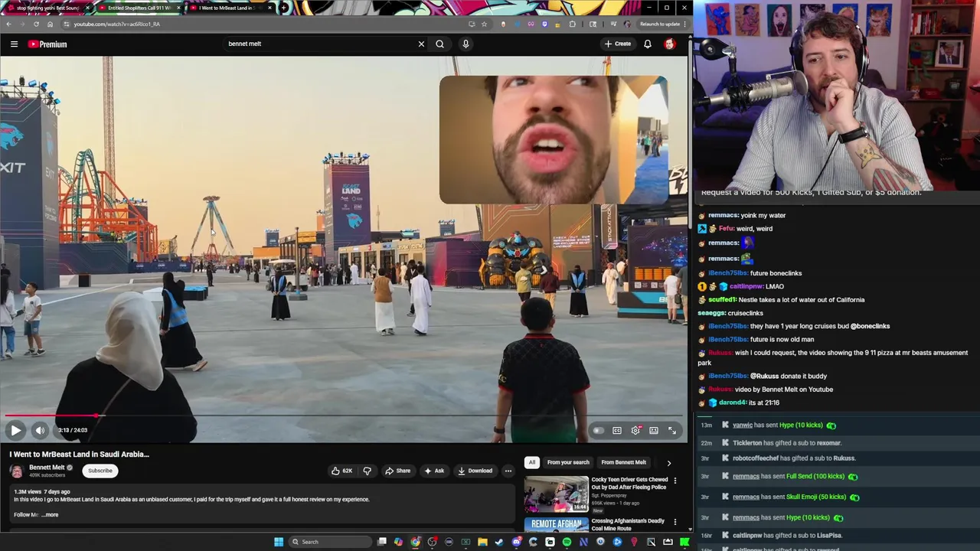Seek along the red video progress bar

coord(343,416)
